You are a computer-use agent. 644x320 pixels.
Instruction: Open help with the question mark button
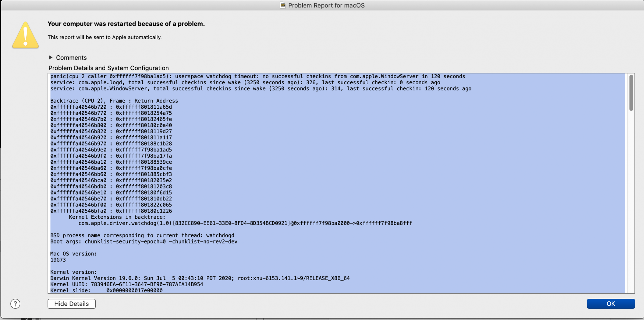(15, 304)
